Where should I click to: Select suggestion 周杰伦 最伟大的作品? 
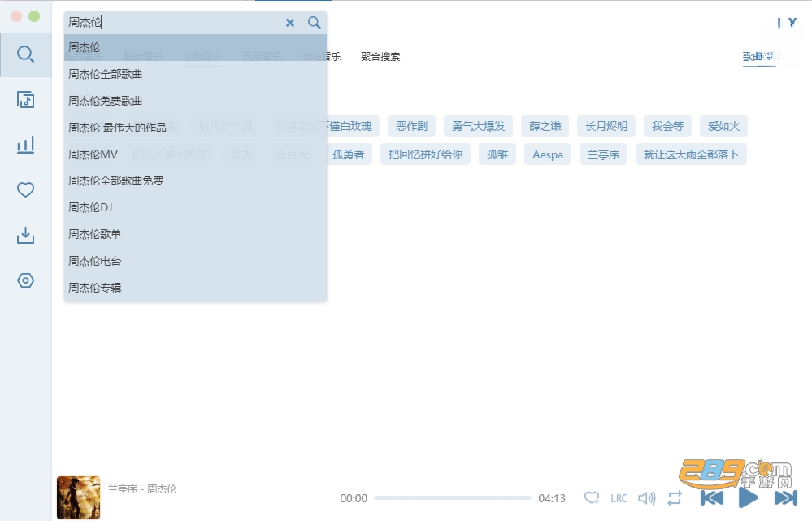tap(195, 128)
